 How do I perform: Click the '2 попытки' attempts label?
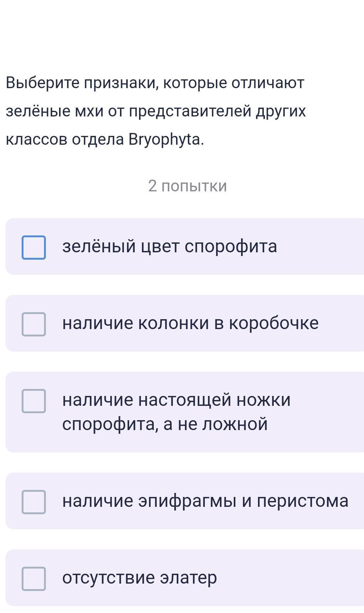pos(188,186)
